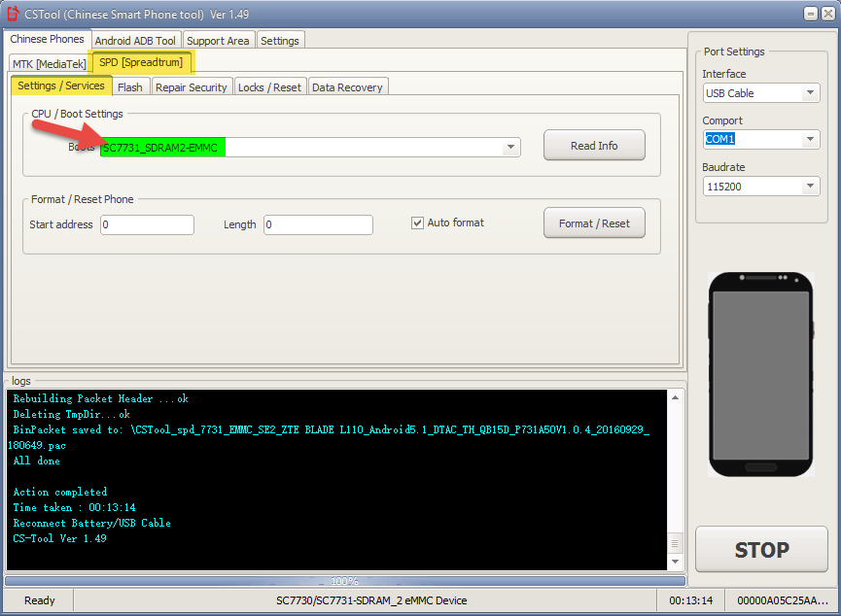Select the MTK [MediaTek] tab
This screenshot has width=841, height=616.
pyautogui.click(x=49, y=64)
